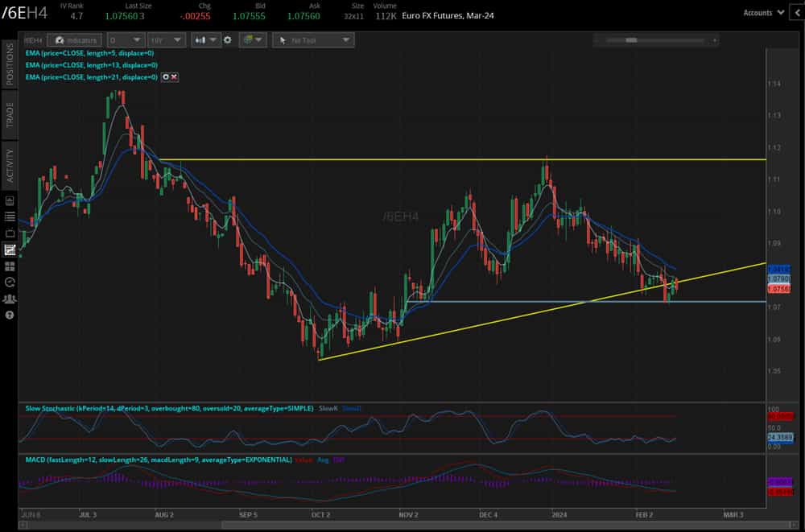The image size is (805, 532).
Task: Click the purple MACD value bubble
Action: [x=780, y=482]
